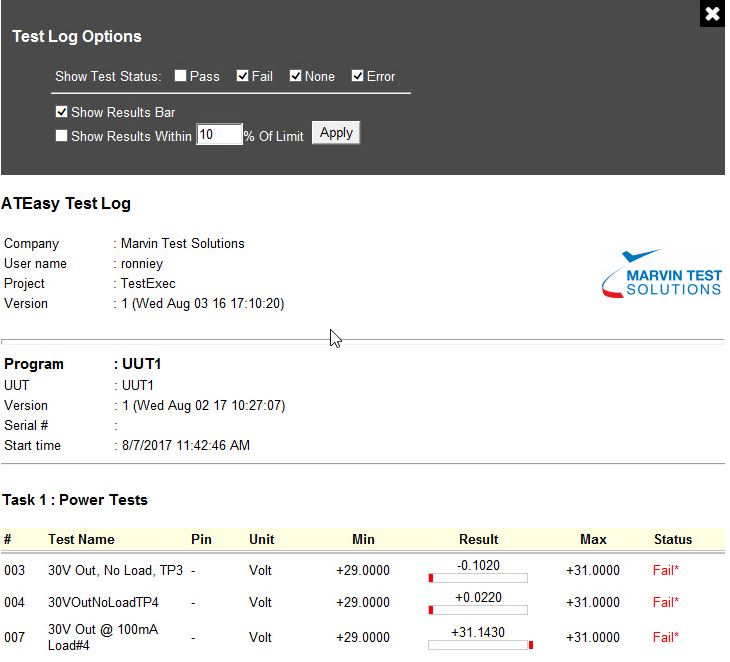This screenshot has width=730, height=662.
Task: Click the 'ATEasy Test Log' title
Action: click(66, 203)
